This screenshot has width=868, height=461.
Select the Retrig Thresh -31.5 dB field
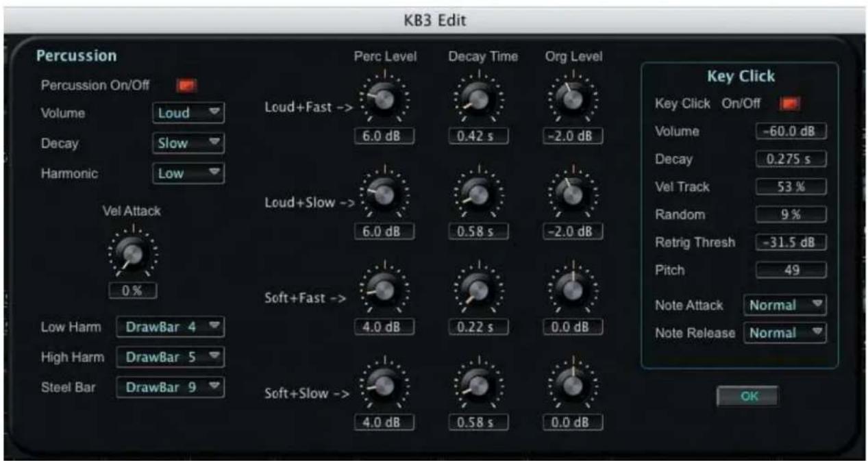coord(791,242)
